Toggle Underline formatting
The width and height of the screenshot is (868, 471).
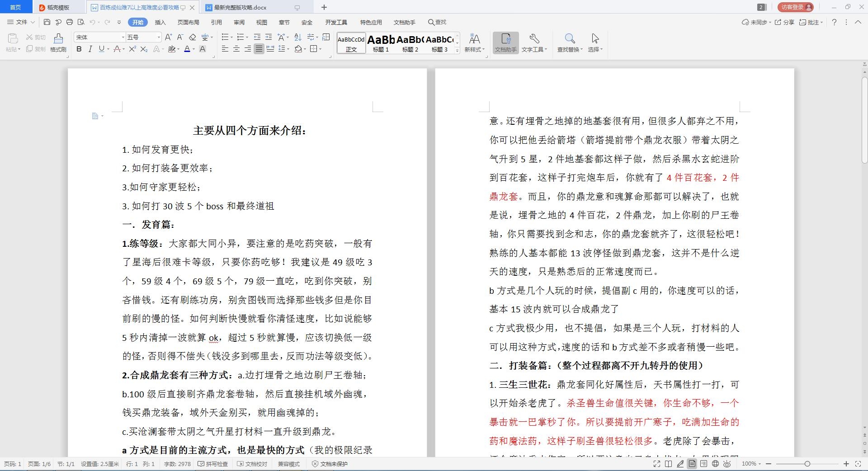[101, 49]
